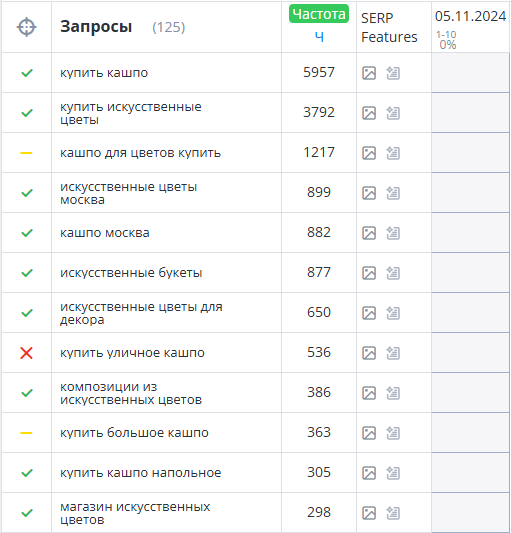Toggle green check for купить искусственные цветы
The height and width of the screenshot is (533, 511).
click(x=27, y=113)
